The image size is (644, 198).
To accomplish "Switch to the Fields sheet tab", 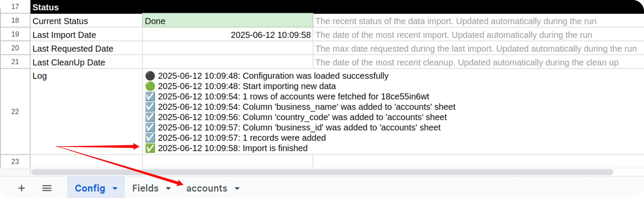I will 145,188.
